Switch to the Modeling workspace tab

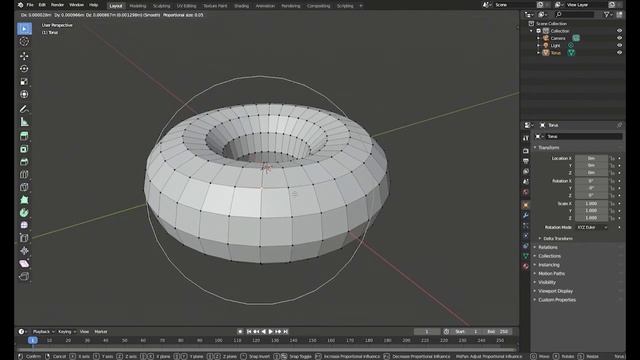coord(138,6)
